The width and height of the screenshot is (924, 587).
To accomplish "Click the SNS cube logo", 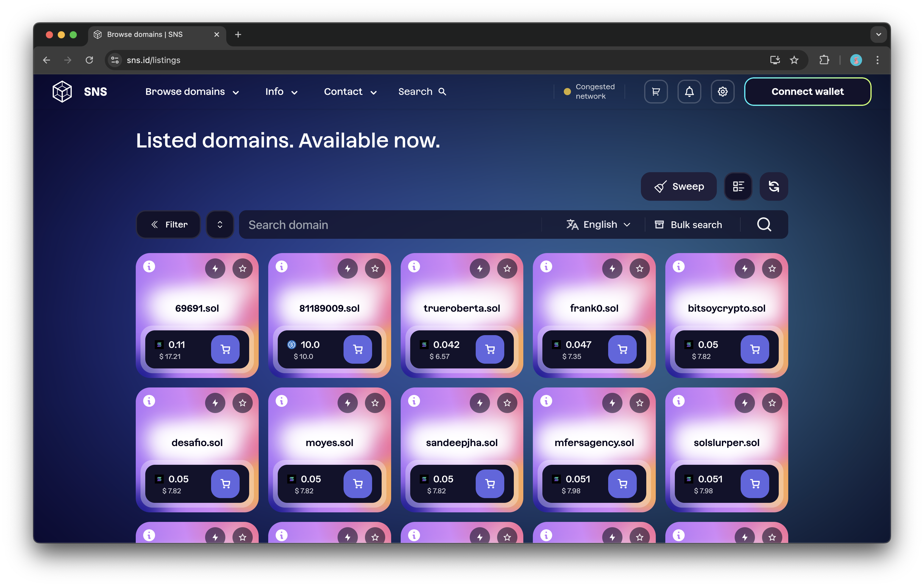I will pos(62,92).
